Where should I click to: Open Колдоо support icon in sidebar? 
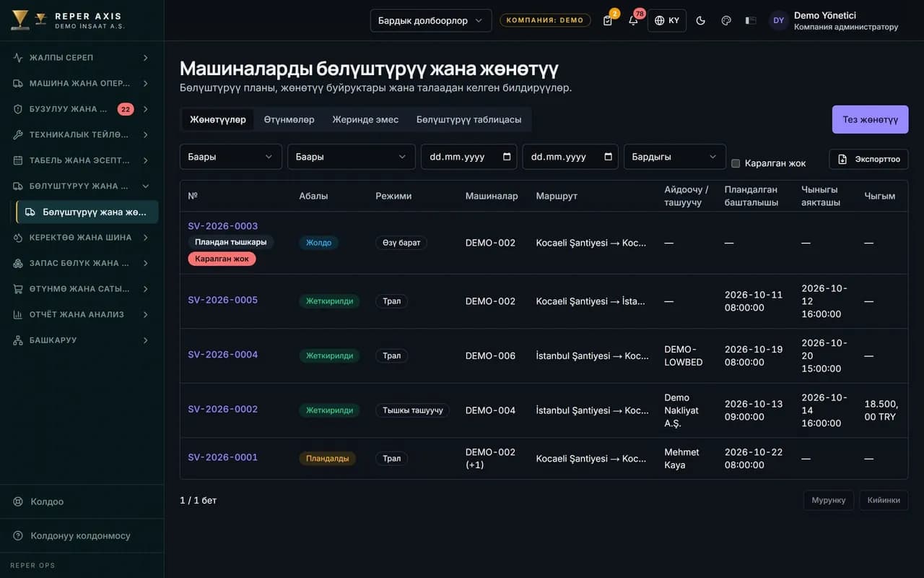tap(18, 501)
